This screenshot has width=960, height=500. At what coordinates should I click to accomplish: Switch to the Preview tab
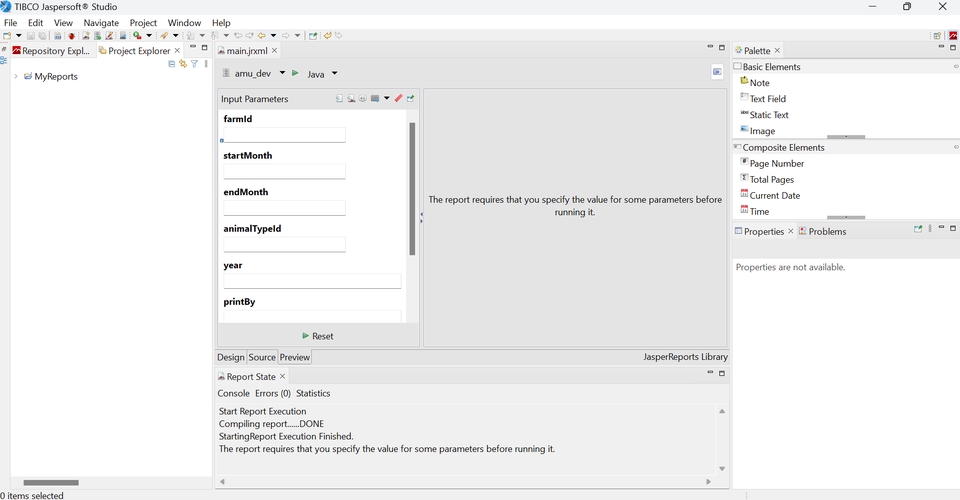pyautogui.click(x=294, y=357)
